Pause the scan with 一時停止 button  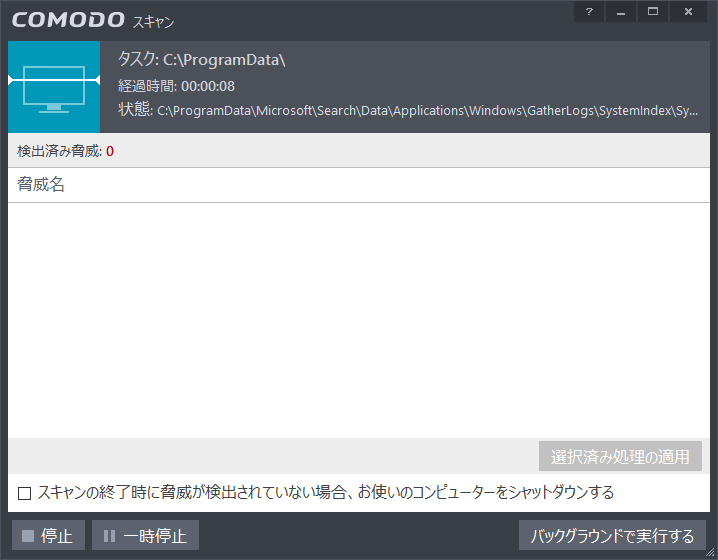(146, 535)
